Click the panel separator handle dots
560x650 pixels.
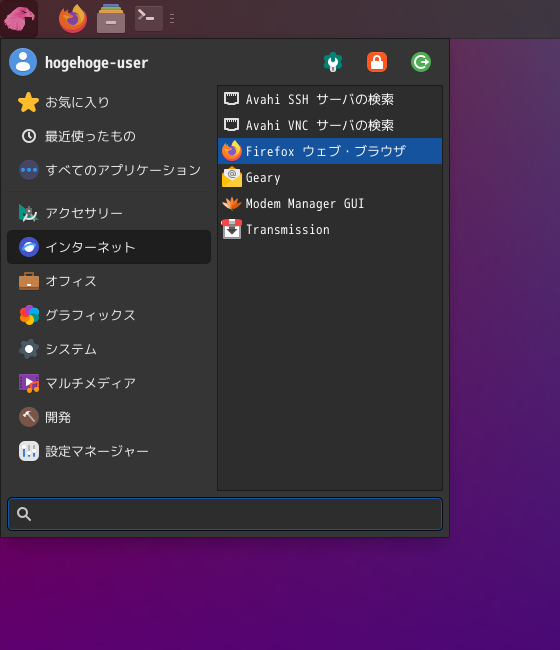pos(172,19)
